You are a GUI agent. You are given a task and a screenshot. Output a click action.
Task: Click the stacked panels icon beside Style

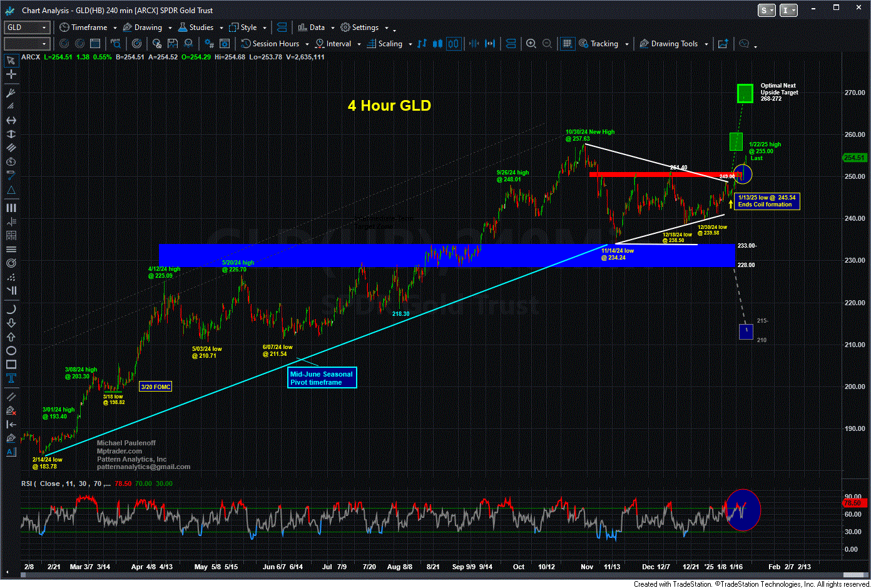pyautogui.click(x=282, y=28)
